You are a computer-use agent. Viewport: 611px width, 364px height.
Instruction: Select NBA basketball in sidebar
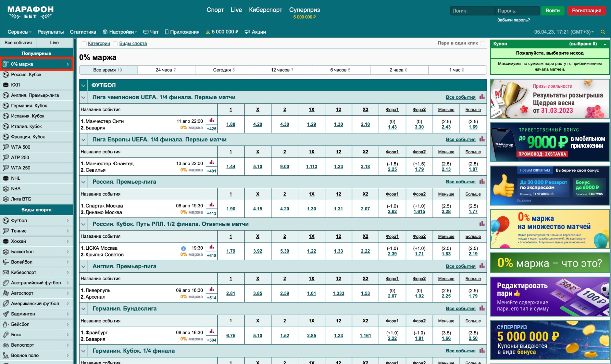(x=36, y=189)
